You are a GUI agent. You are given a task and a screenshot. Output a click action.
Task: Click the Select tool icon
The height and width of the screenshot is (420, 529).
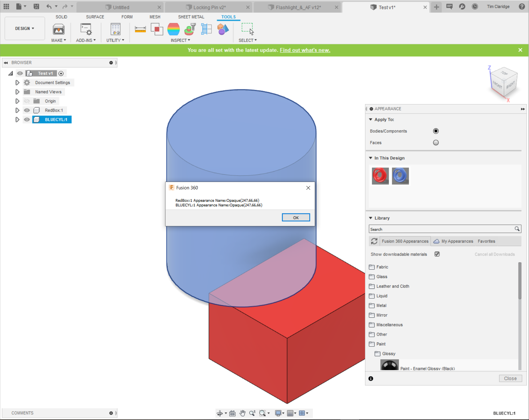(248, 29)
